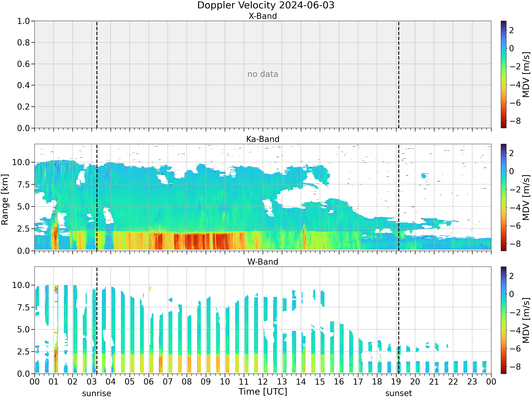The image size is (532, 399).
Task: Click the X-Band panel title
Action: [263, 16]
